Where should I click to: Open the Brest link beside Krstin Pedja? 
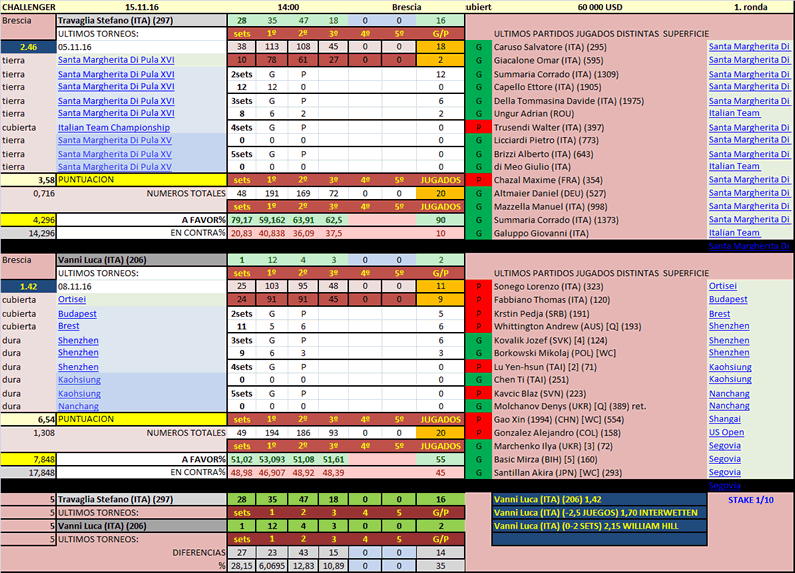719,313
